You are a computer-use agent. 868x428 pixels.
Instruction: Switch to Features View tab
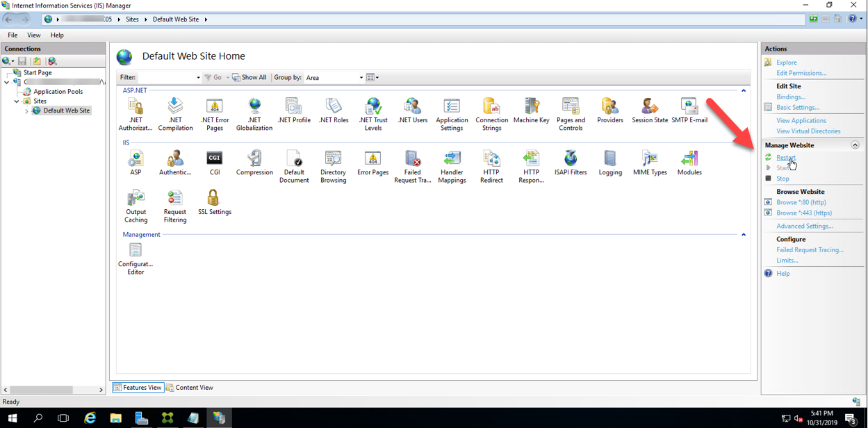(x=138, y=388)
